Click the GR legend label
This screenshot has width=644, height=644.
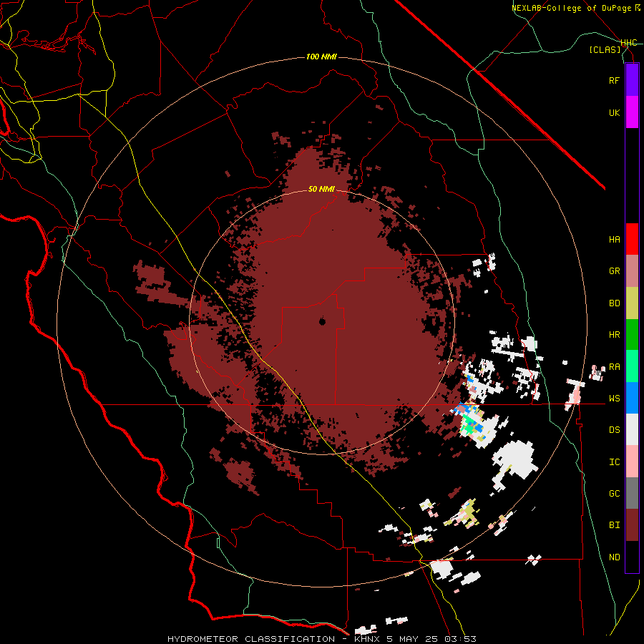[x=614, y=271]
